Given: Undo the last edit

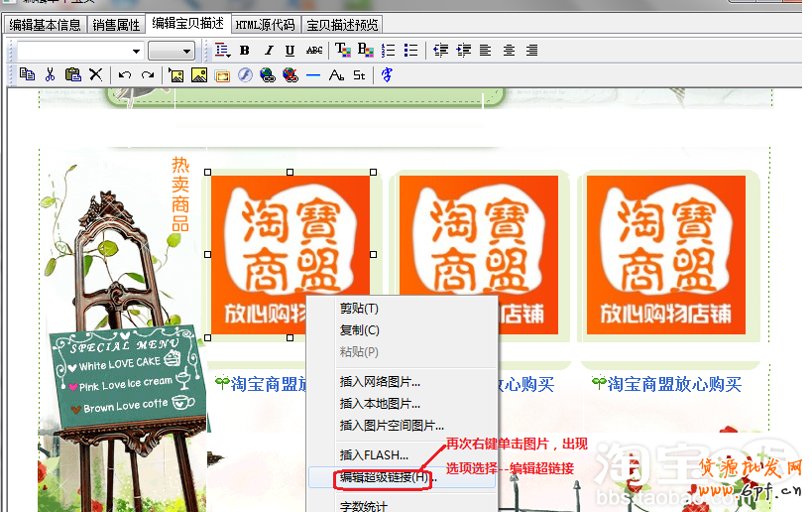Looking at the screenshot, I should pos(124,74).
